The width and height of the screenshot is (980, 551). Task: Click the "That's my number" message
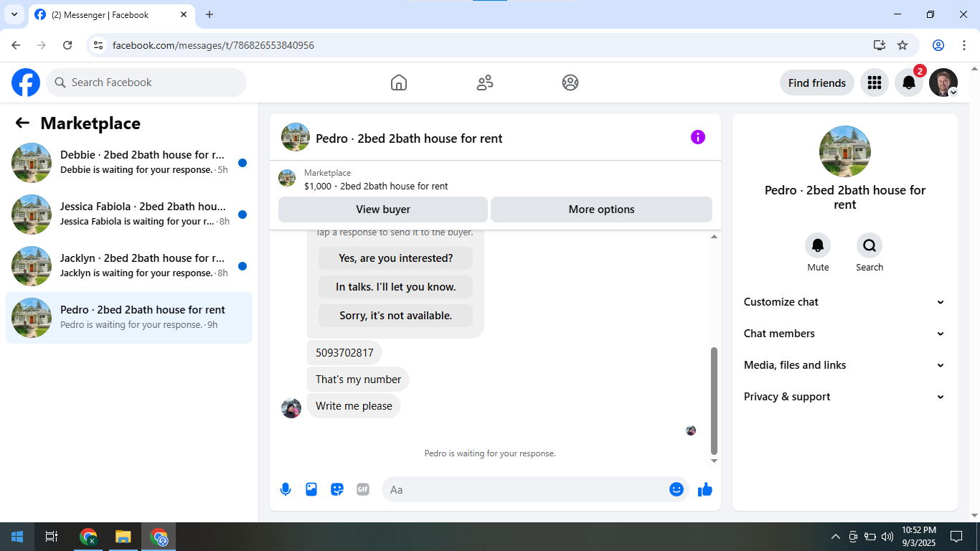pos(358,380)
